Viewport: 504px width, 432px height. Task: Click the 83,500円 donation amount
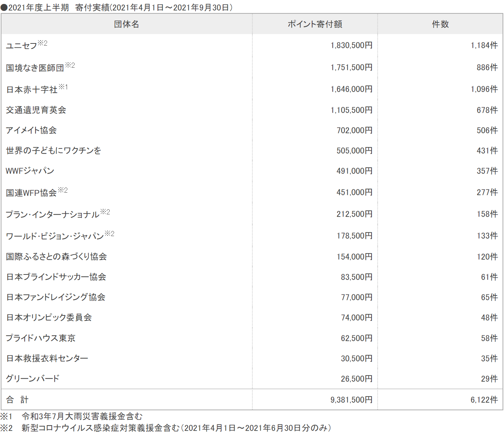(357, 277)
